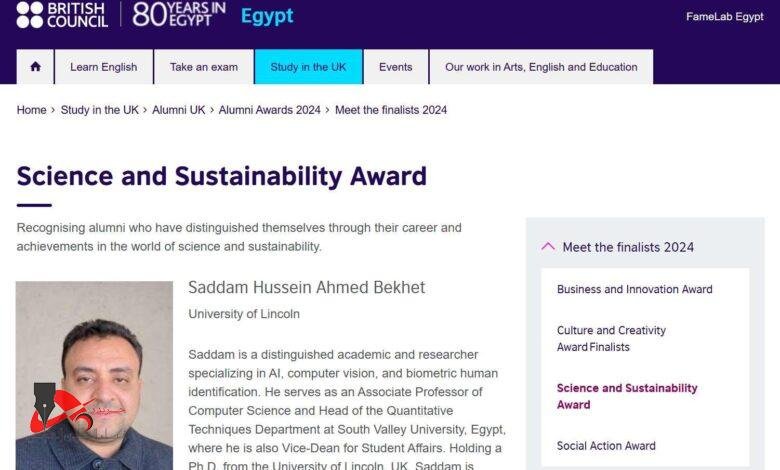Open Social Action Award link
This screenshot has width=780, height=470.
point(606,446)
